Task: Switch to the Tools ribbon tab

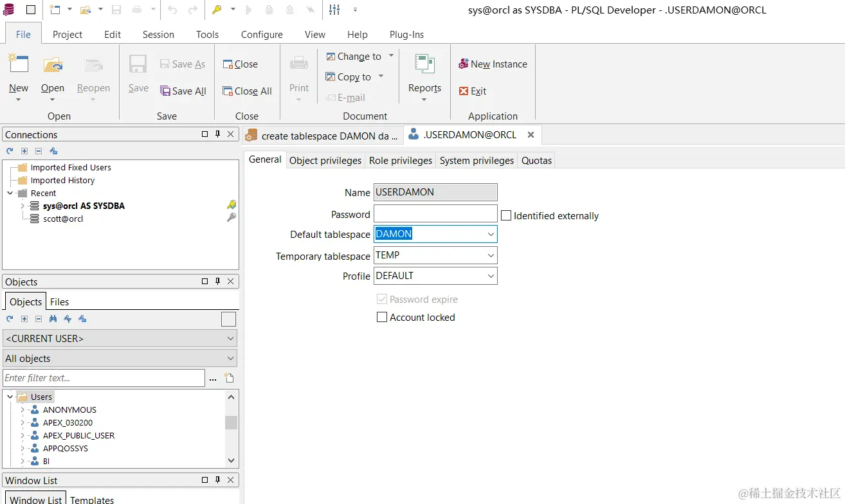Action: tap(207, 35)
